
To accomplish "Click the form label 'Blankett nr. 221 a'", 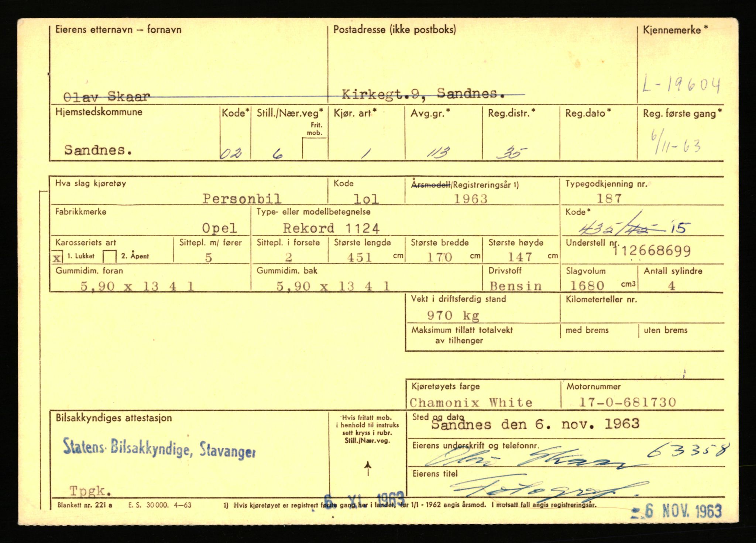I will click(85, 505).
